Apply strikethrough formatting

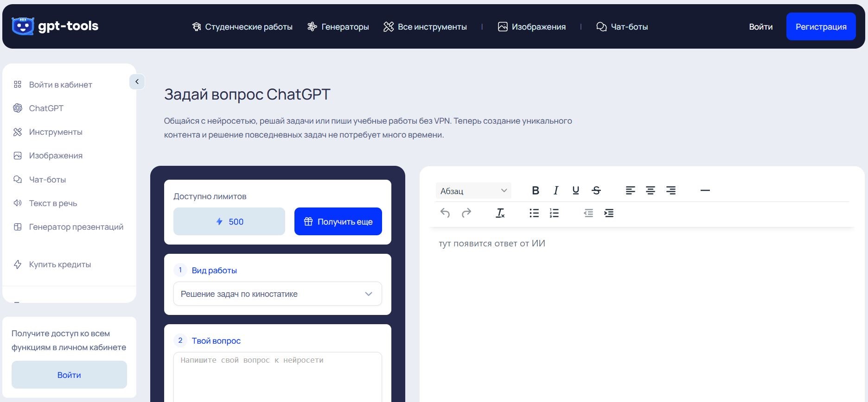596,190
